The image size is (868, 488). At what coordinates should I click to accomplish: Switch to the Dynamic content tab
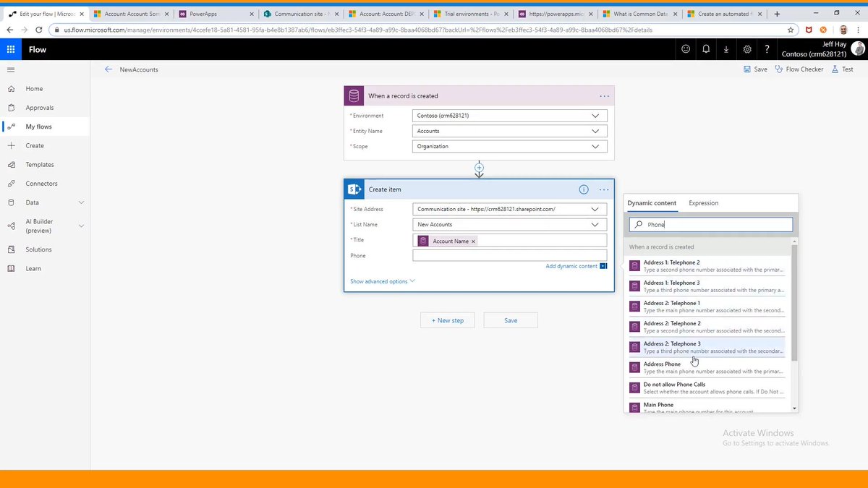coord(652,203)
